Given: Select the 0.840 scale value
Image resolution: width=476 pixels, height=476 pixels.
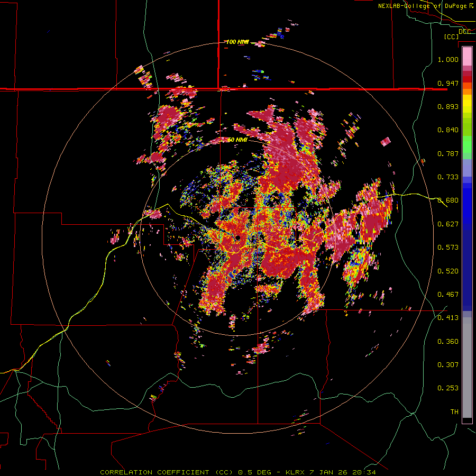Looking at the screenshot, I should 448,130.
